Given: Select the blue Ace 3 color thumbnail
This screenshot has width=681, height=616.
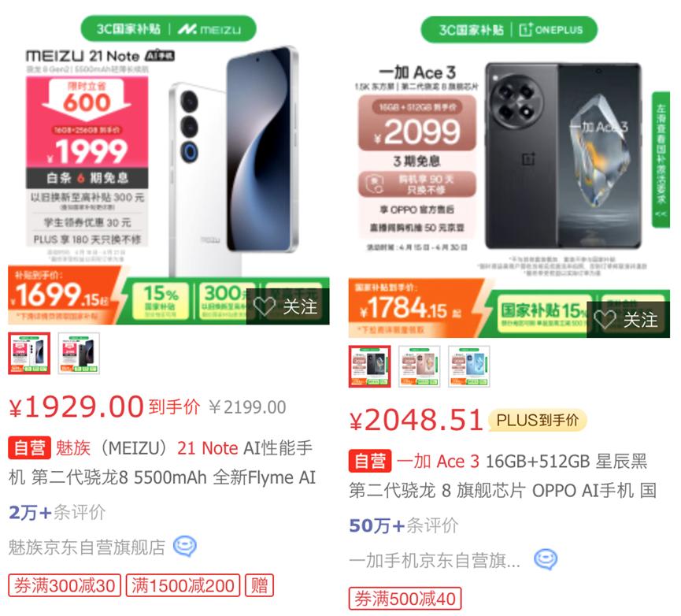Looking at the screenshot, I should (x=468, y=366).
